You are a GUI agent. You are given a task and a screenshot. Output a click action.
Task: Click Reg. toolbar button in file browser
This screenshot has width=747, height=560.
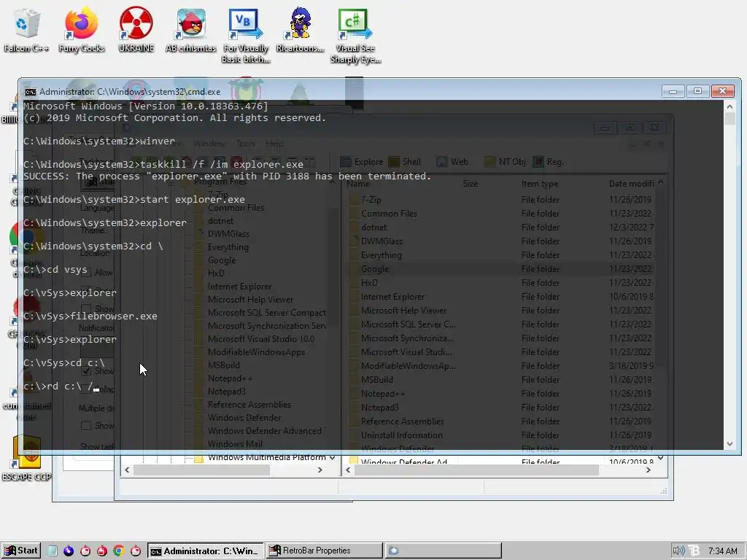[x=549, y=162]
